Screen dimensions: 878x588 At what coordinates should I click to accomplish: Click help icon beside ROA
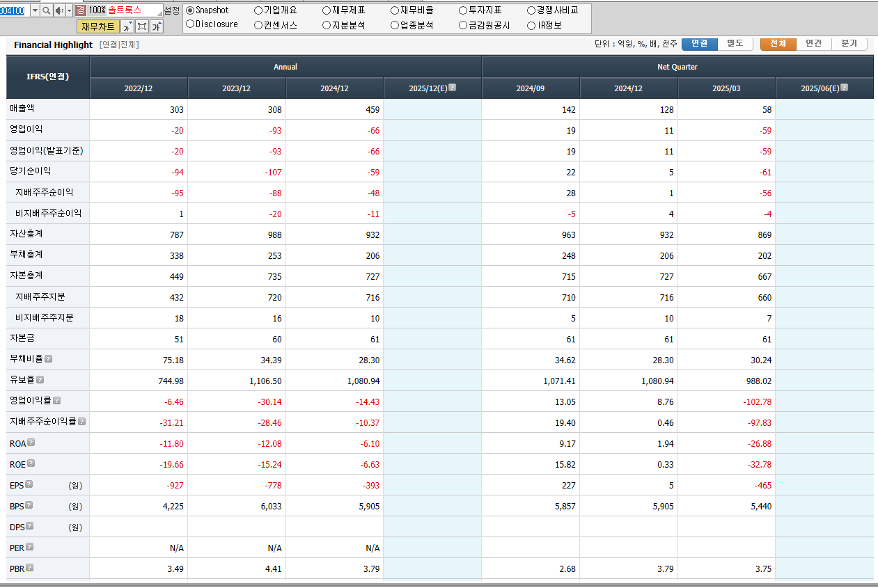pos(31,443)
